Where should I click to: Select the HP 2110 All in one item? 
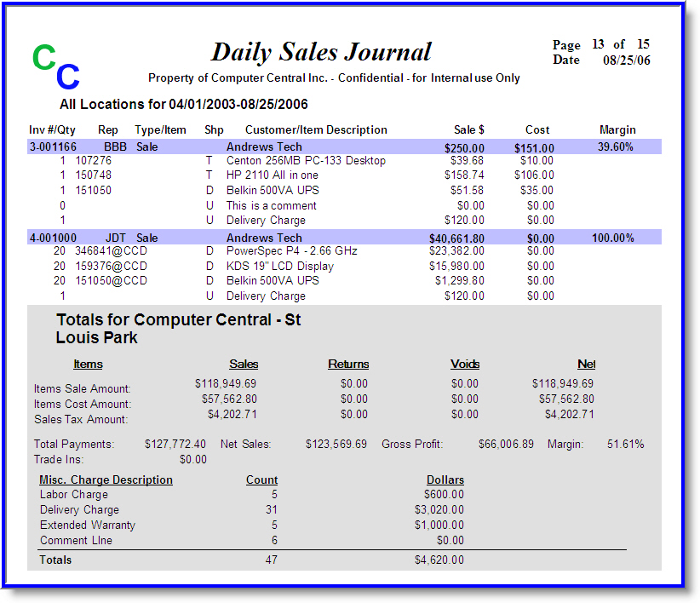[273, 175]
